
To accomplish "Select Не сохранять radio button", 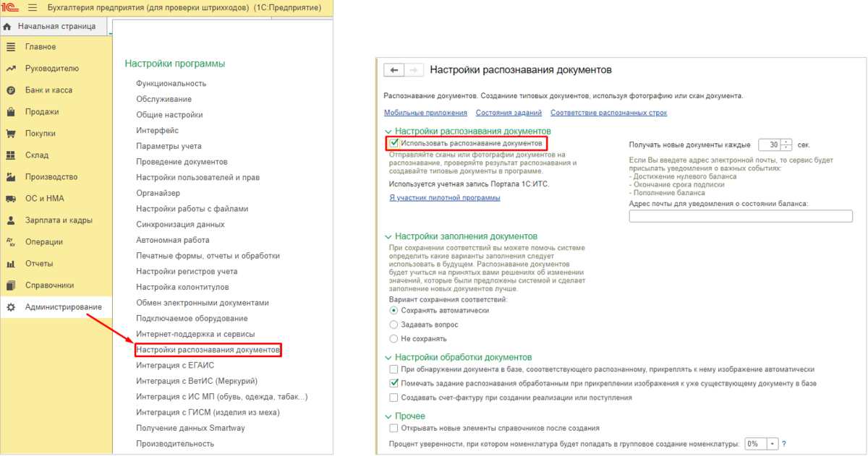I will click(393, 338).
